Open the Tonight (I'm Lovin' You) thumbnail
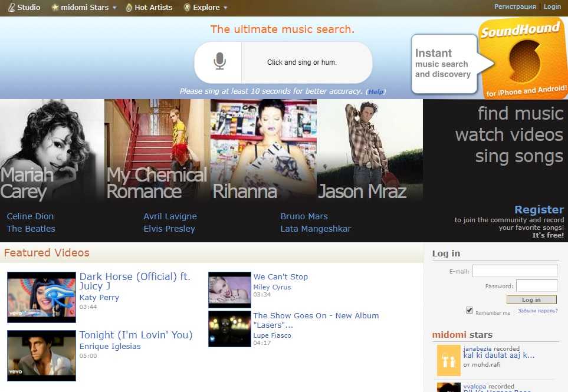This screenshot has height=392, width=568. [41, 355]
